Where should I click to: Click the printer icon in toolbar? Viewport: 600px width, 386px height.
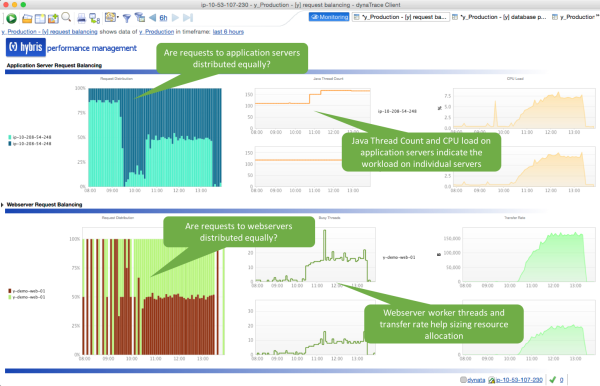[81, 18]
